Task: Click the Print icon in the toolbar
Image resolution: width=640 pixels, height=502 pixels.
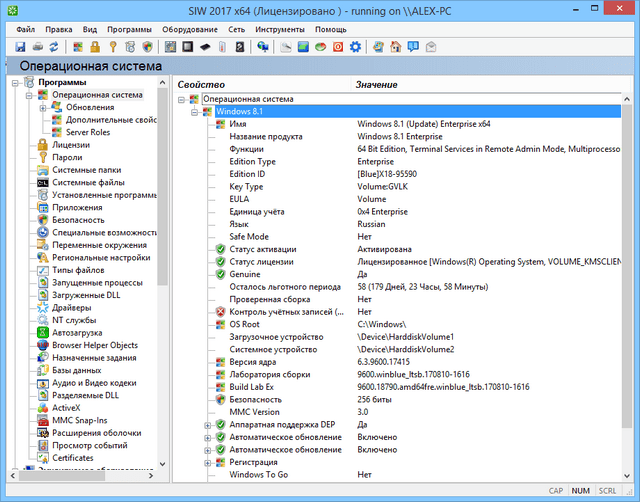Action: tap(37, 46)
